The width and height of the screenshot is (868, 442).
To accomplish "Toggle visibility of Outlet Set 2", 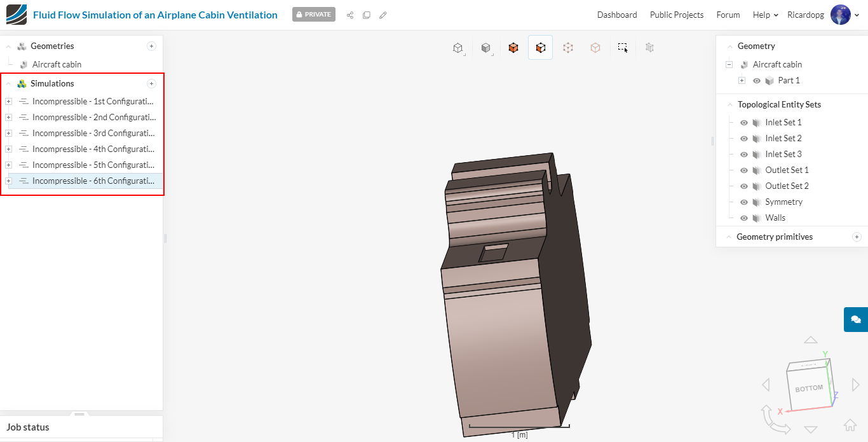I will 744,186.
